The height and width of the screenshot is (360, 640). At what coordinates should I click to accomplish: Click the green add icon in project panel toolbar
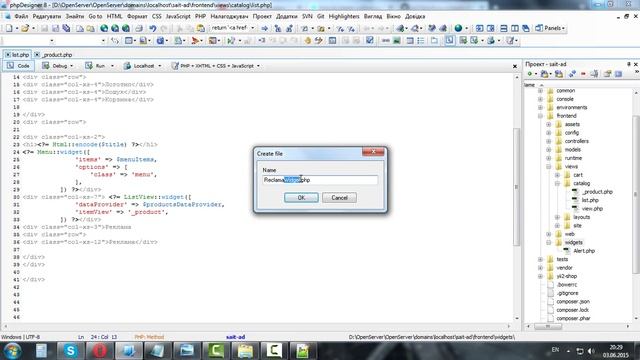pyautogui.click(x=530, y=74)
